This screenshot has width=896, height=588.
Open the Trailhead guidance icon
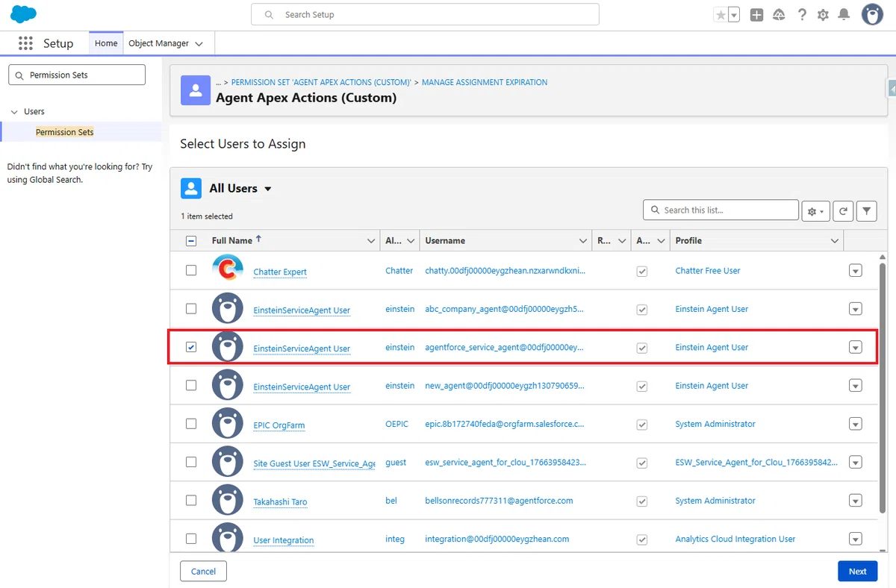[779, 15]
